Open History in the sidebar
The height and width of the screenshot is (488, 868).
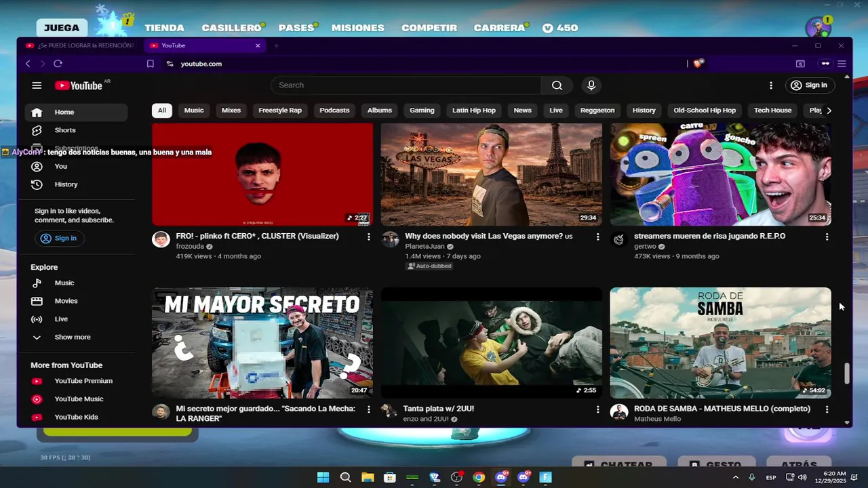[x=76, y=184]
